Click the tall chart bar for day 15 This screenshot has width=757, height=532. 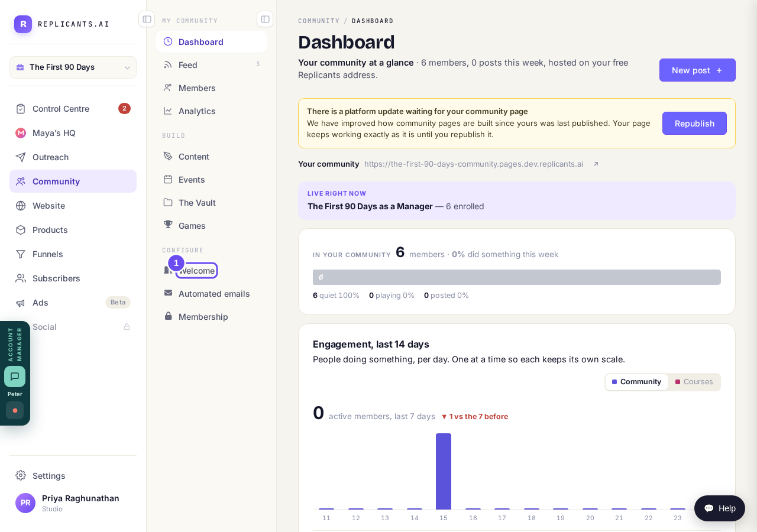[x=444, y=471]
